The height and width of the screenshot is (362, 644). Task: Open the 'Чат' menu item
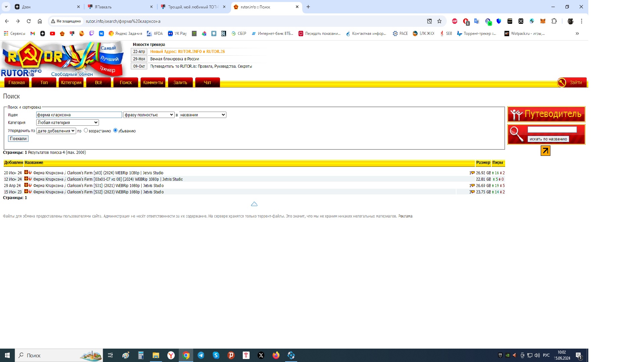point(208,82)
